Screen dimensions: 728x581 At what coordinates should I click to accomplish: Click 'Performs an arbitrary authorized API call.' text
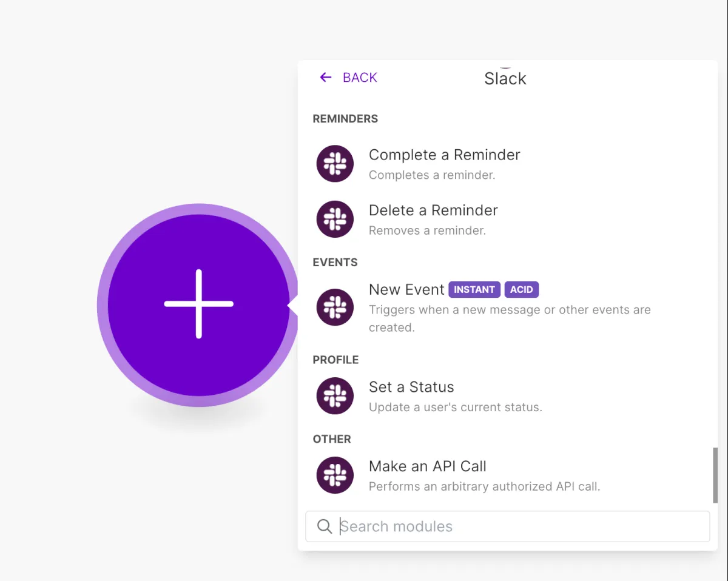(x=484, y=486)
